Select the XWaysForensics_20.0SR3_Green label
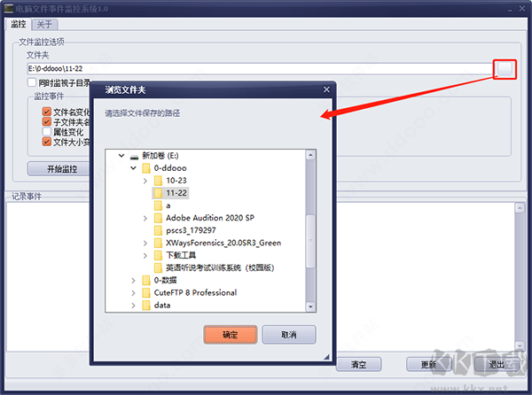The height and width of the screenshot is (395, 532). (223, 243)
